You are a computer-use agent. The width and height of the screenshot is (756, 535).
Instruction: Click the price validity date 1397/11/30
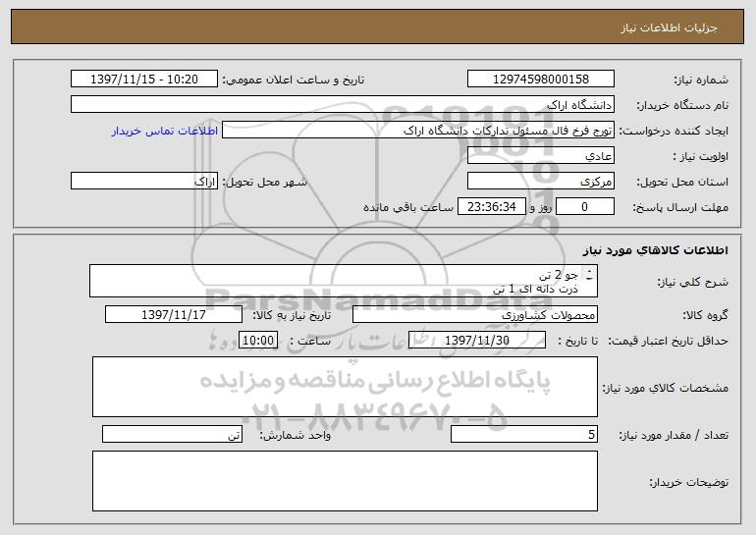pyautogui.click(x=477, y=341)
